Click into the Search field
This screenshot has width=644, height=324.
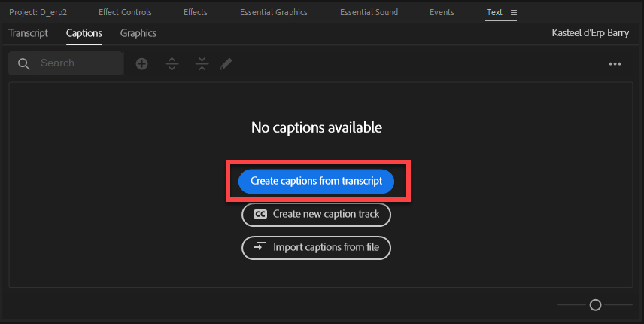point(65,63)
